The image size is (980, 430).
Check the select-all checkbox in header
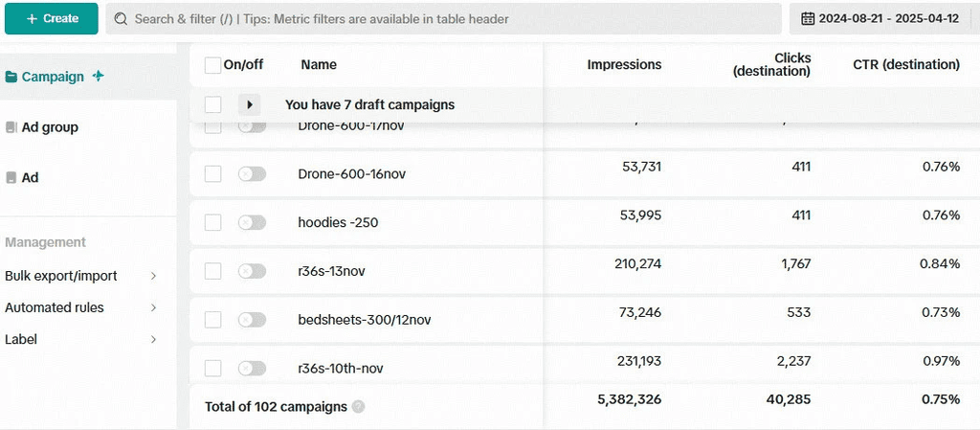pyautogui.click(x=212, y=65)
